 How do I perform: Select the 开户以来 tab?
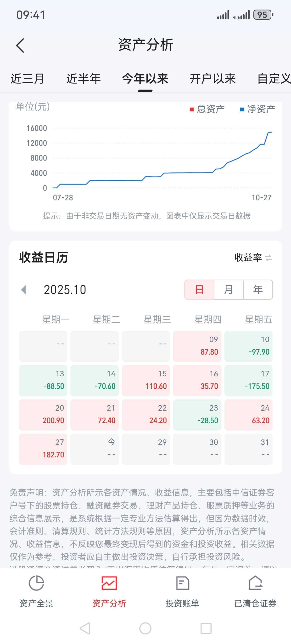point(213,79)
